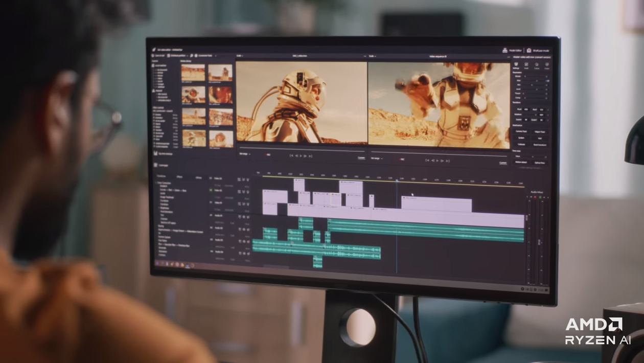This screenshot has width=644, height=363.
Task: Click the Optical flow button
Action: tap(540, 163)
